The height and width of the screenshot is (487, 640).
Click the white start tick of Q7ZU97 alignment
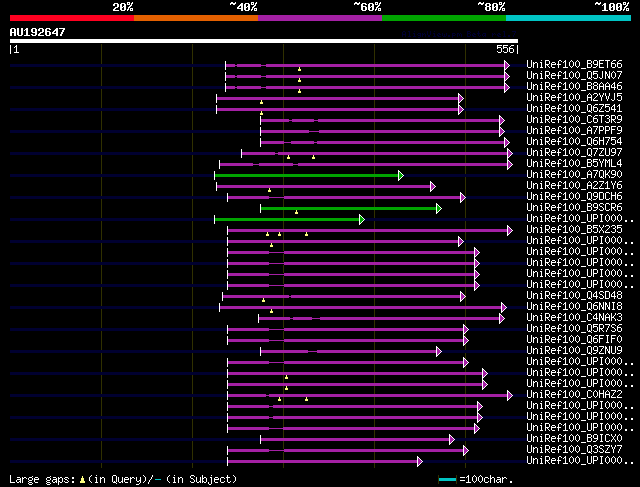pos(242,153)
